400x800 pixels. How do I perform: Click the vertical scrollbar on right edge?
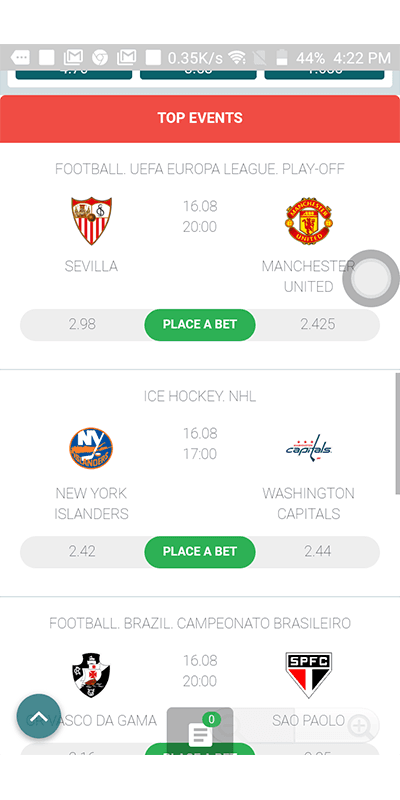(397, 433)
